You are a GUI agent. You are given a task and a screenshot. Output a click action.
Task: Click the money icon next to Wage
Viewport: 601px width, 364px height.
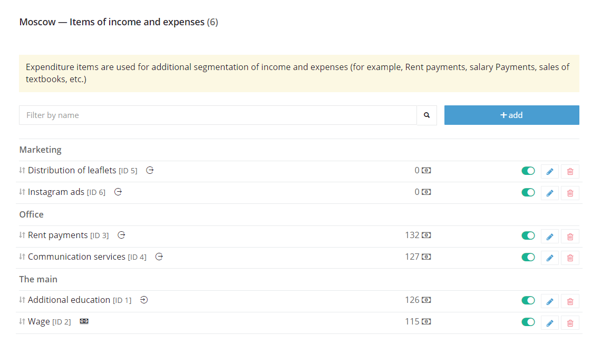click(84, 321)
